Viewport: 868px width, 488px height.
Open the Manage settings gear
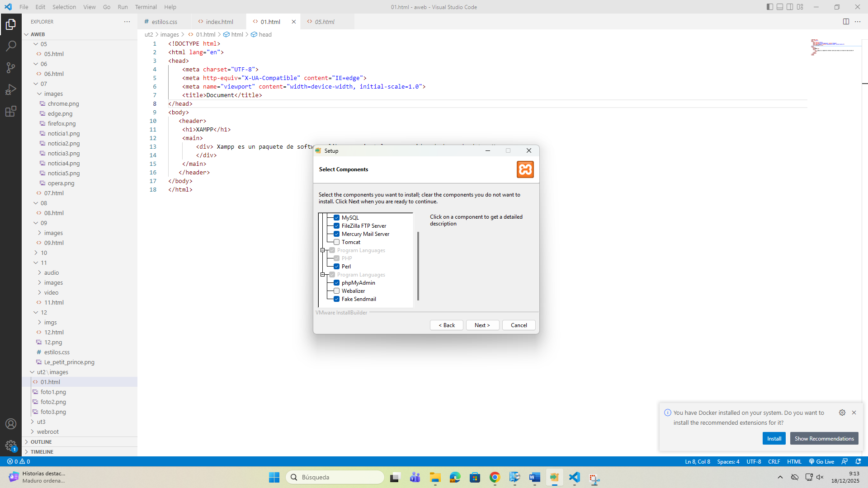coord(11,445)
